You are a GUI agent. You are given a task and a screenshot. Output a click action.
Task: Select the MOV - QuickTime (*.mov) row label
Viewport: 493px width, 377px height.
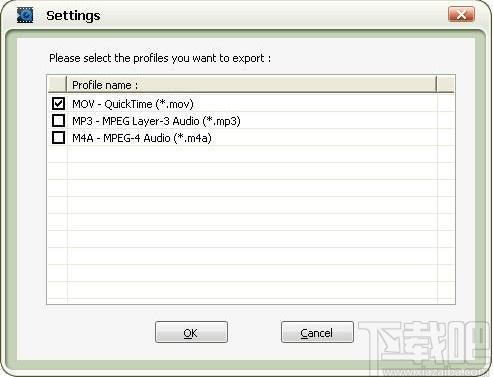click(133, 104)
